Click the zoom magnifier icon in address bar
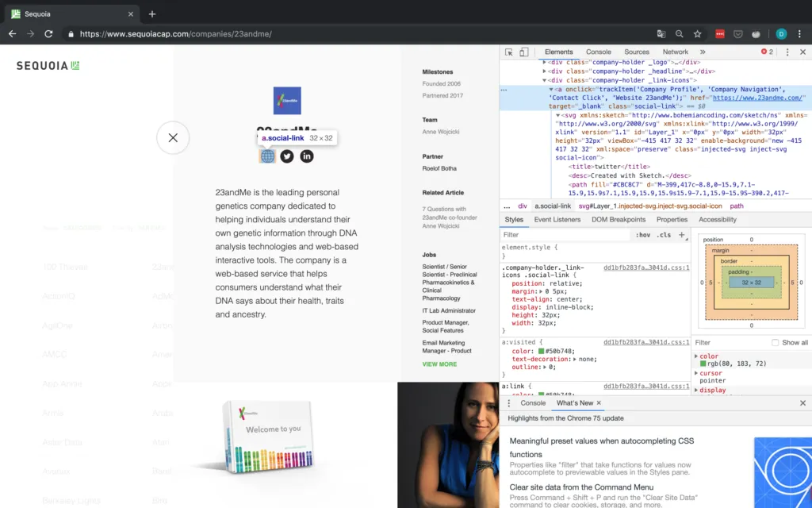Image resolution: width=812 pixels, height=508 pixels. pos(680,33)
